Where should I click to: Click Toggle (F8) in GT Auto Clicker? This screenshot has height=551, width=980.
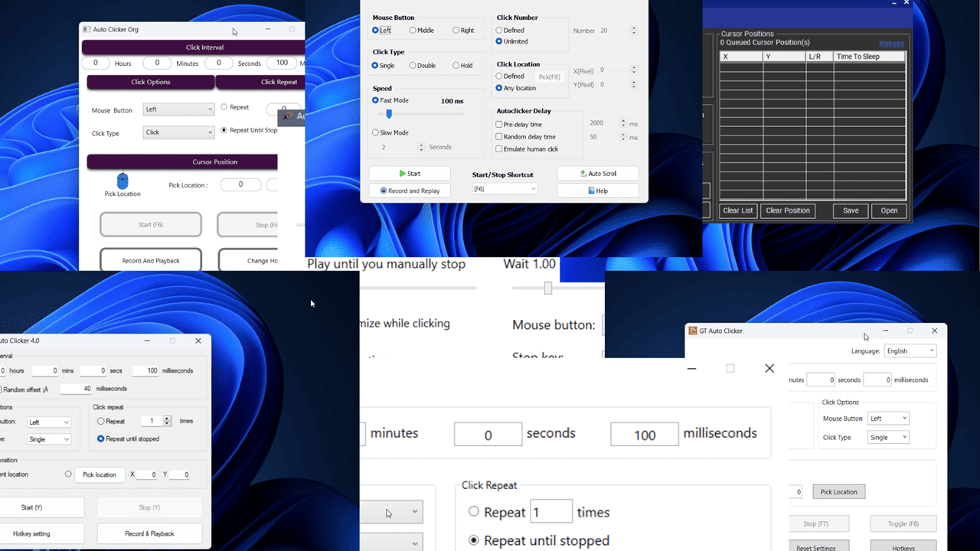(903, 524)
